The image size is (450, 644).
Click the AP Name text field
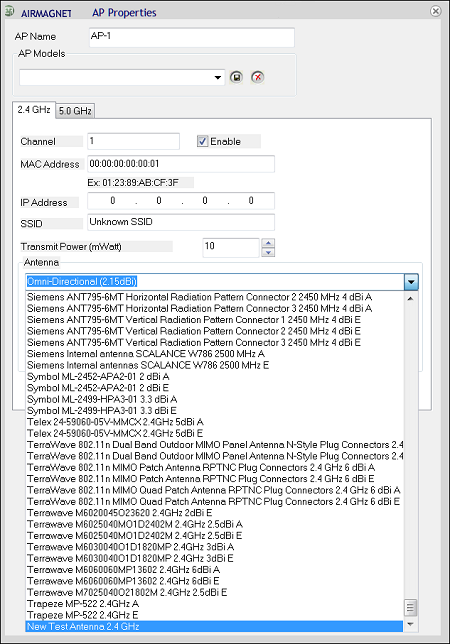(x=192, y=37)
